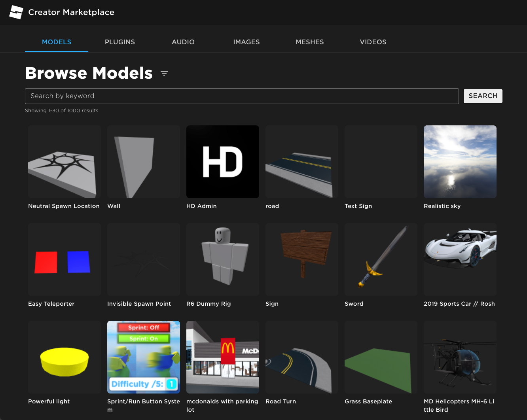Open the 2019 Sports Car thumbnail

click(x=460, y=259)
